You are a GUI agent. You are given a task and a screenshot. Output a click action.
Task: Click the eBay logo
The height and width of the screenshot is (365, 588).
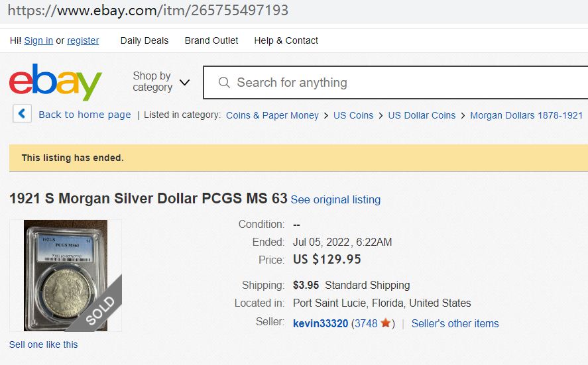coord(55,82)
